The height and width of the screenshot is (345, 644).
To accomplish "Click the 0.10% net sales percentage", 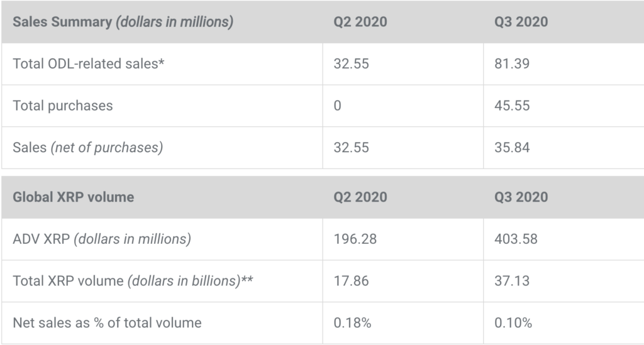I will click(x=513, y=323).
